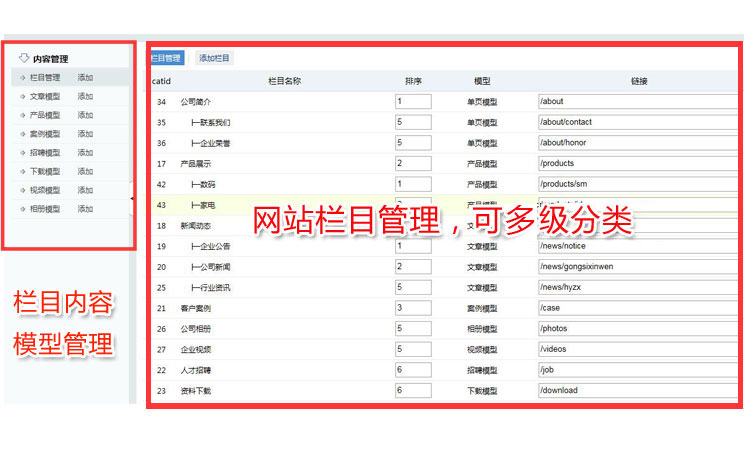The height and width of the screenshot is (450, 750).
Task: Click the /products link field
Action: coord(638,163)
